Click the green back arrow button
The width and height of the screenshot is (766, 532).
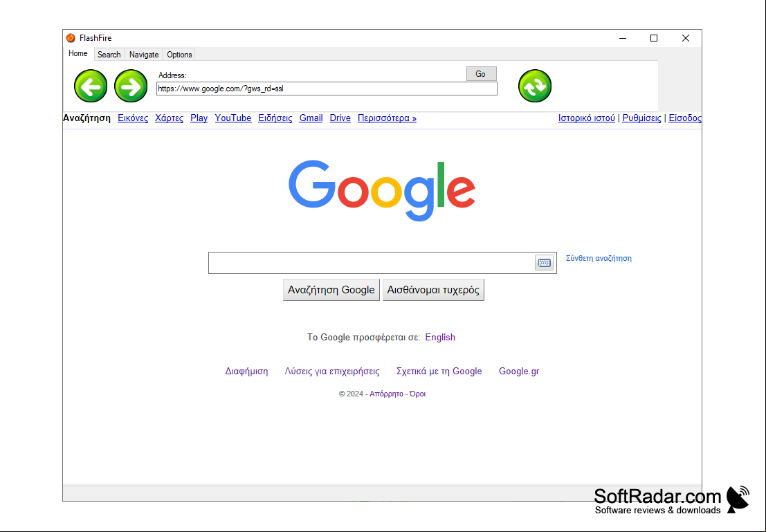[x=91, y=86]
